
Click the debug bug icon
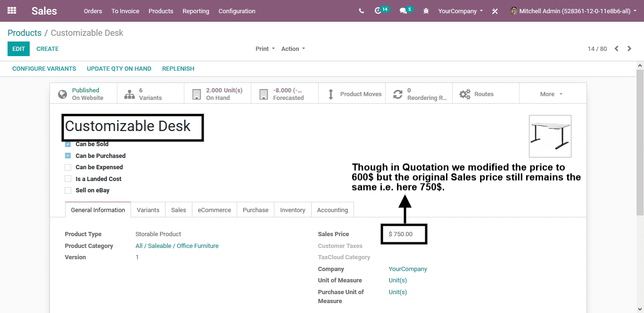(x=426, y=11)
